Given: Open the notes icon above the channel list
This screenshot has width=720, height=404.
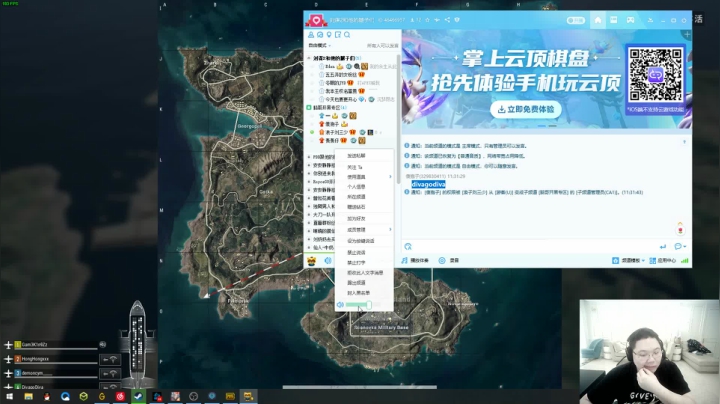Looking at the screenshot, I should click(x=338, y=35).
